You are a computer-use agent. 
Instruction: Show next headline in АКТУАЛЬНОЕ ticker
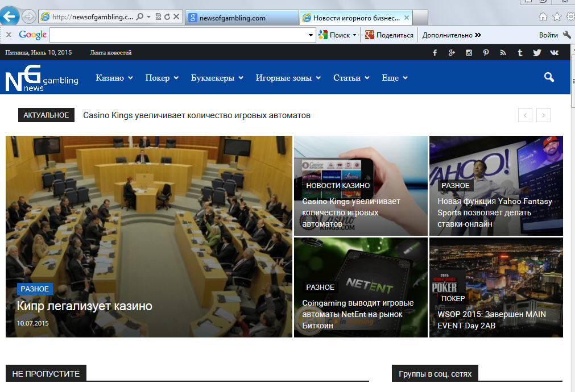click(543, 115)
